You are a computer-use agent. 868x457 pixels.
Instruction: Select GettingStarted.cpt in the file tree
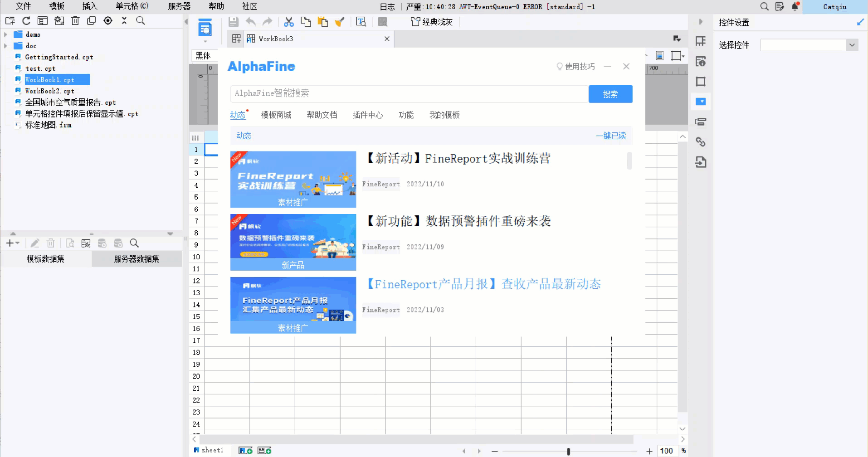click(59, 57)
